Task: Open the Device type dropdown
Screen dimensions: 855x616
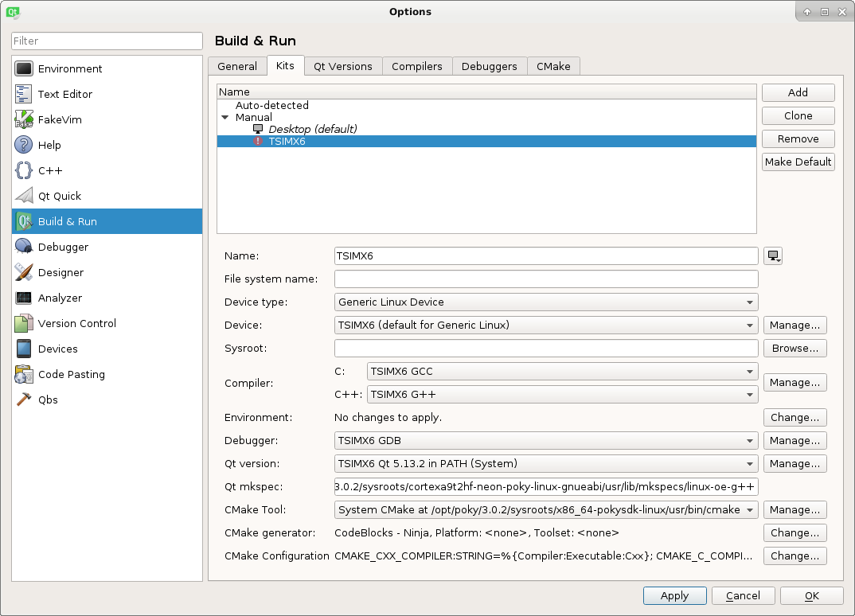Action: (546, 302)
